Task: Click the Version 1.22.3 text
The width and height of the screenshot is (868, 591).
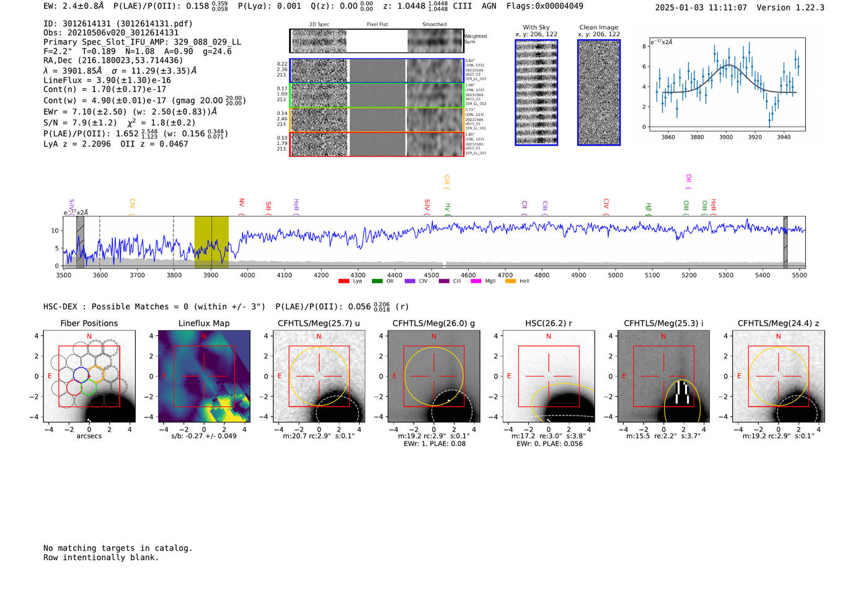Action: (790, 8)
